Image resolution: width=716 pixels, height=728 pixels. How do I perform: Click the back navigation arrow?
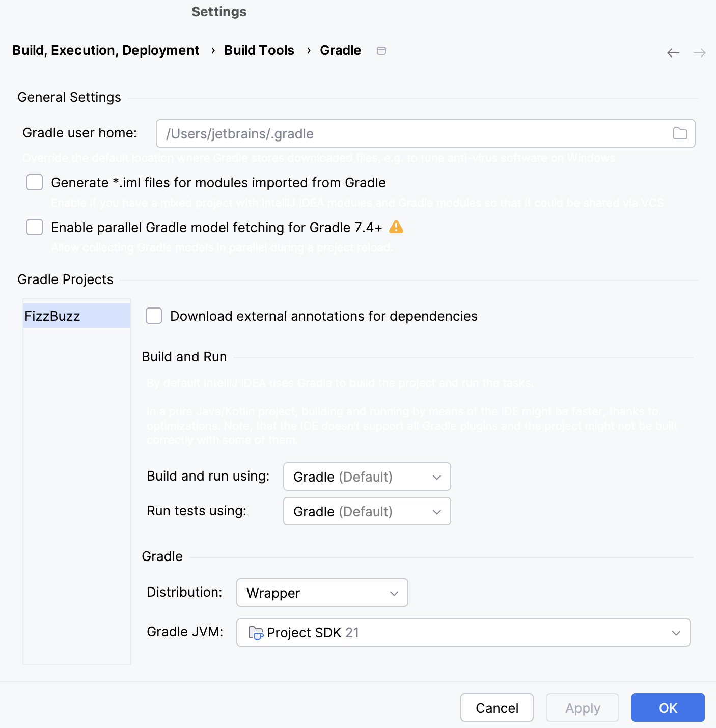click(x=673, y=52)
